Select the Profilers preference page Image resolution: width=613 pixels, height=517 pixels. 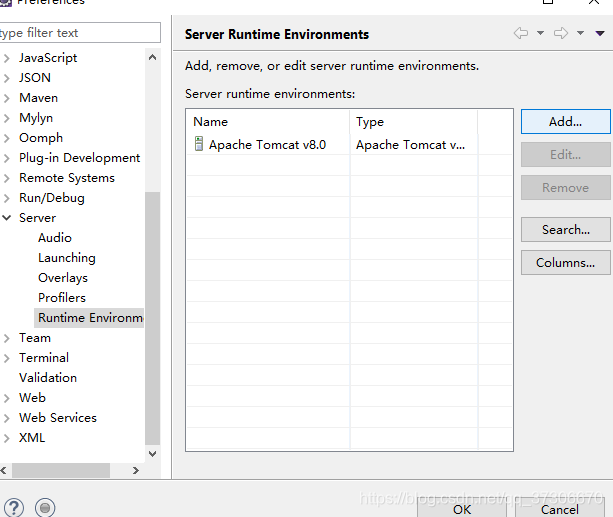click(x=62, y=298)
